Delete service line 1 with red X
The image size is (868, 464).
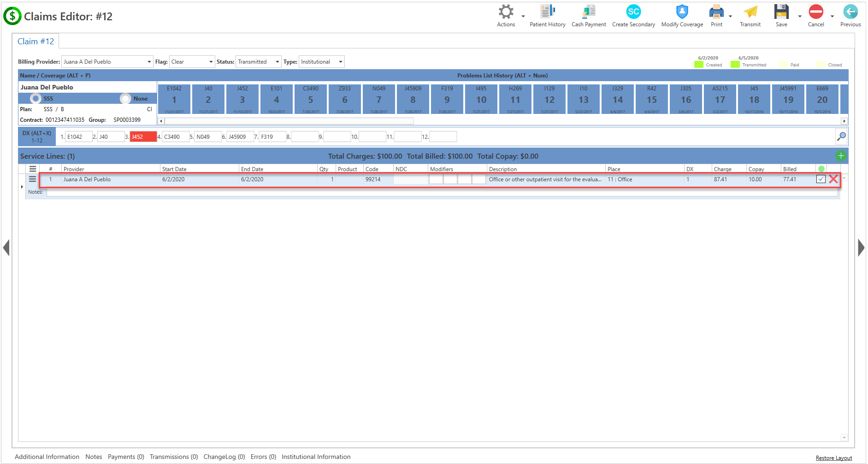(833, 179)
